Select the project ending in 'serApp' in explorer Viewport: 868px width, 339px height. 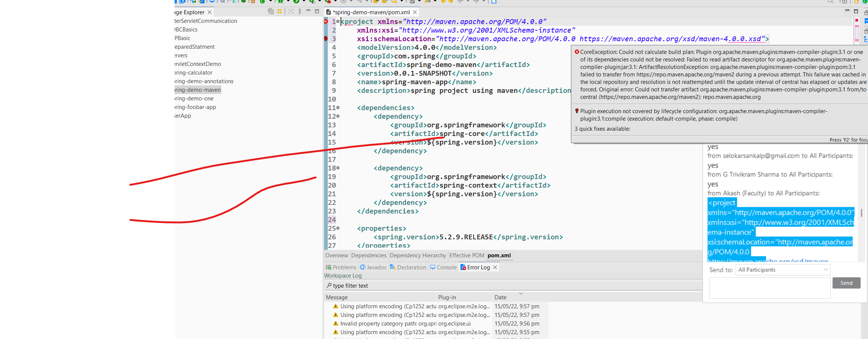pyautogui.click(x=183, y=116)
